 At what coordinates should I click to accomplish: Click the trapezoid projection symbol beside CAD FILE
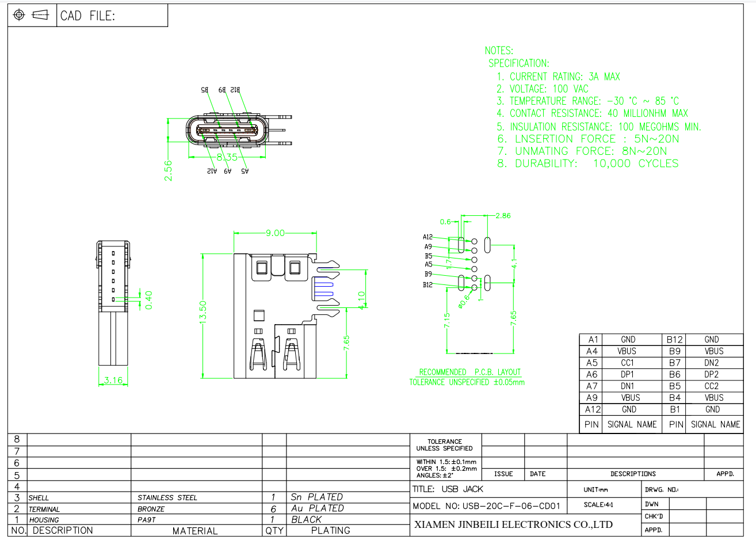coord(40,15)
